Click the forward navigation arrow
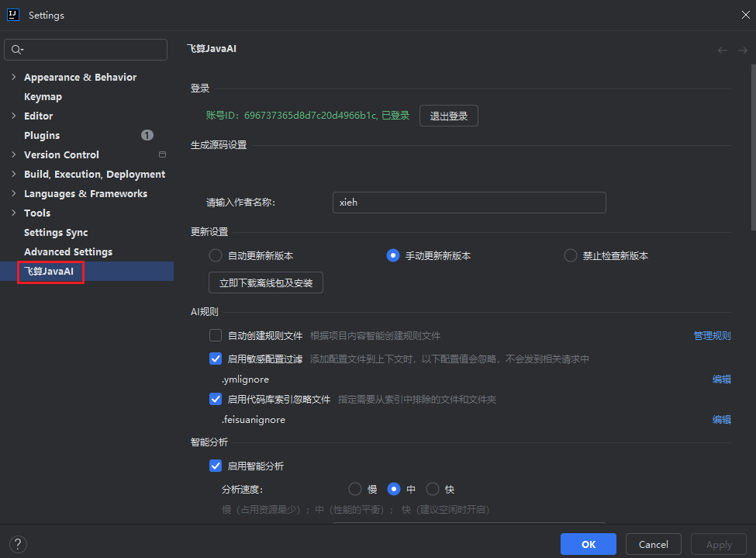 coord(743,50)
